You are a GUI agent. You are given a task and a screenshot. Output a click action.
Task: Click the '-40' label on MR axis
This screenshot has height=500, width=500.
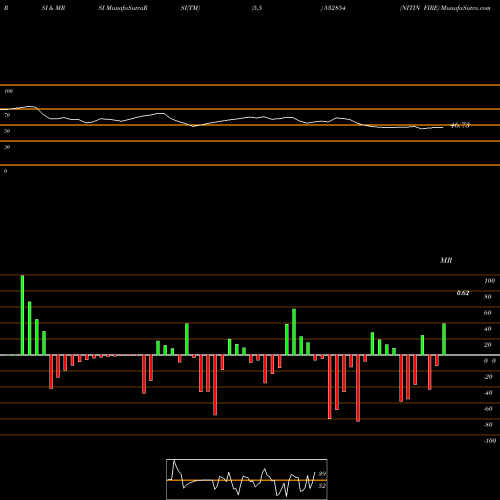click(488, 393)
